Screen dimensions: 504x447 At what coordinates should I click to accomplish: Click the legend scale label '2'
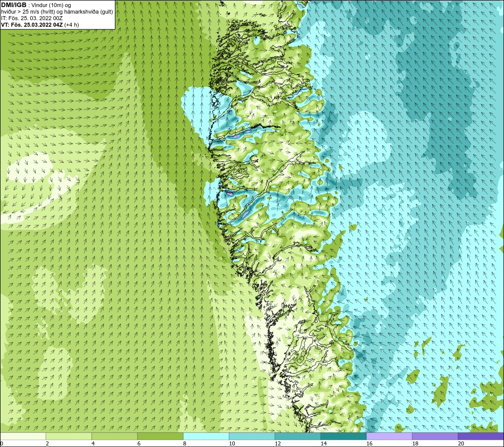[47, 443]
